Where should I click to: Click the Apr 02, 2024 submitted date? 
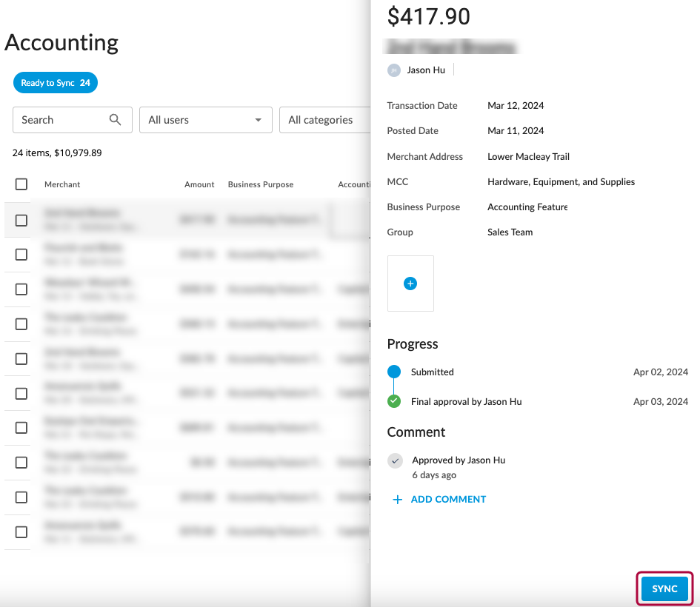[x=660, y=372]
